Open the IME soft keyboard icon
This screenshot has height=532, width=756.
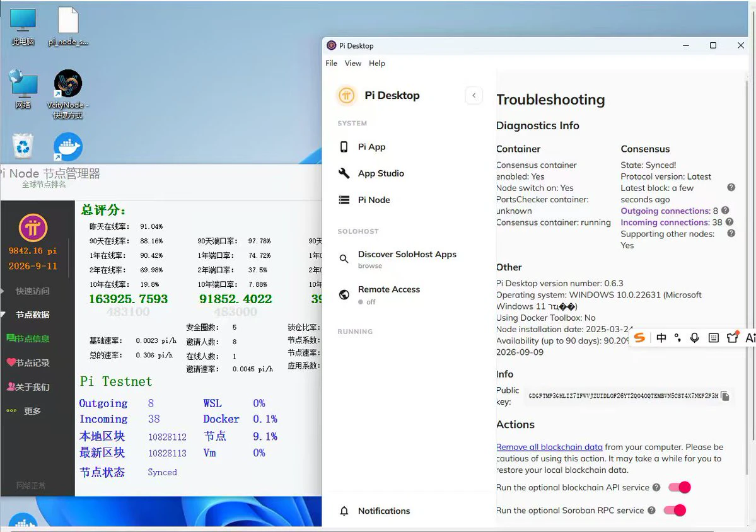click(714, 338)
